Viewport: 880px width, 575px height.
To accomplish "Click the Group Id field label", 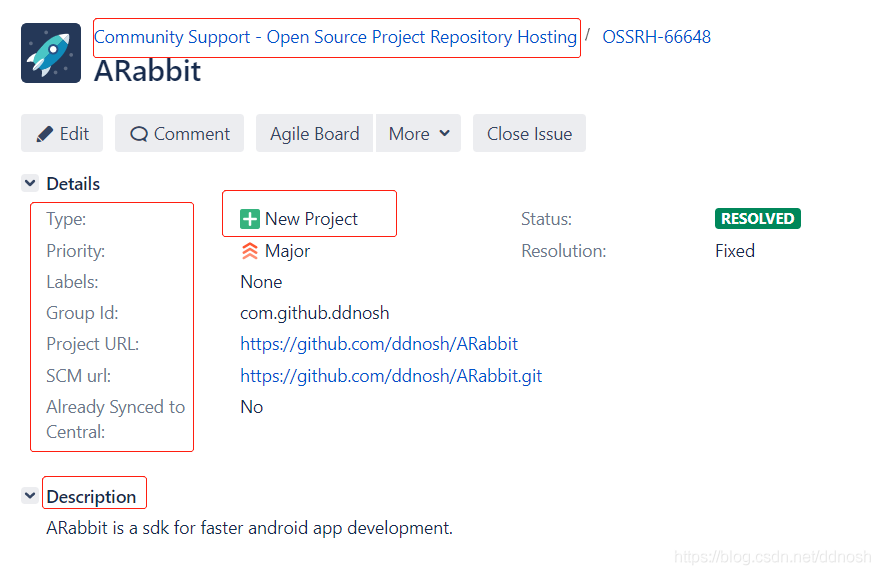I will [x=82, y=313].
